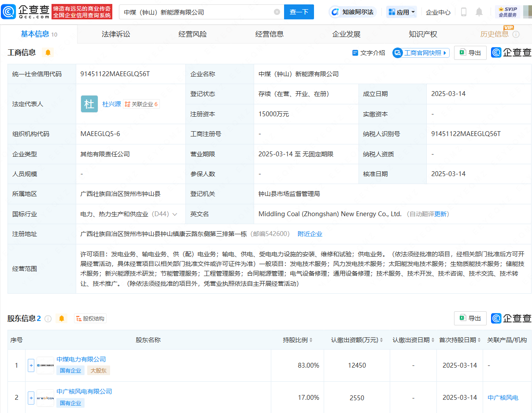Viewport: 532px width, 413px height.
Task: Select 83.00% shareholding ratio cell
Action: (309, 365)
